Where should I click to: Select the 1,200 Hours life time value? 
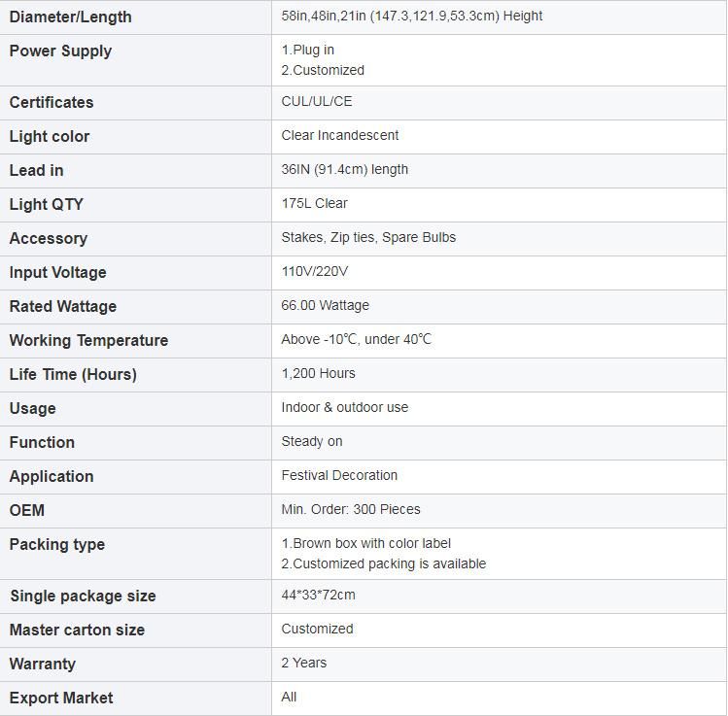pyautogui.click(x=318, y=374)
